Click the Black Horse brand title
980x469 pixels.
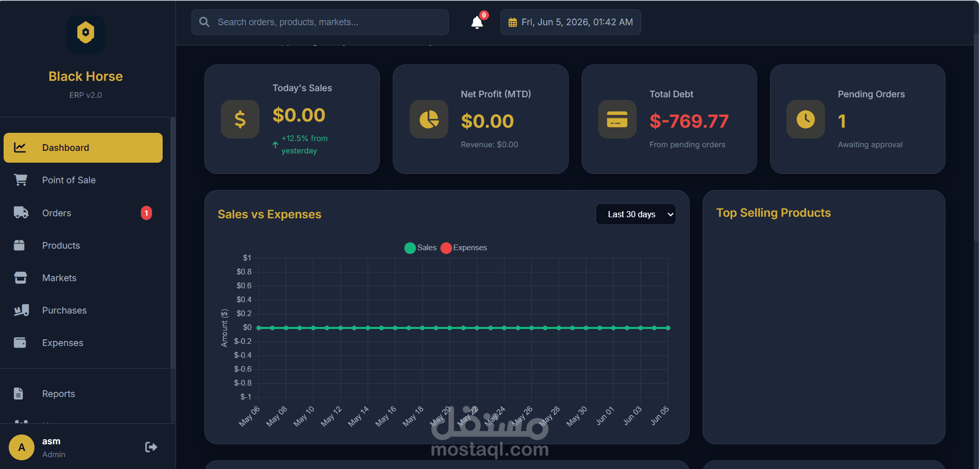pyautogui.click(x=85, y=76)
